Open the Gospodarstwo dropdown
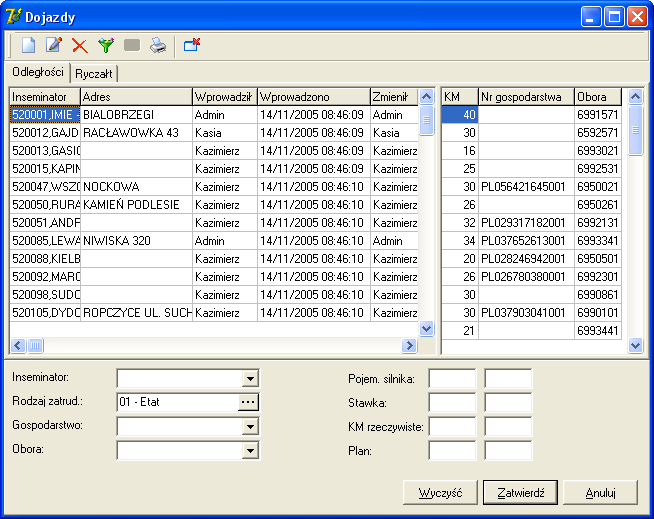 pyautogui.click(x=250, y=427)
